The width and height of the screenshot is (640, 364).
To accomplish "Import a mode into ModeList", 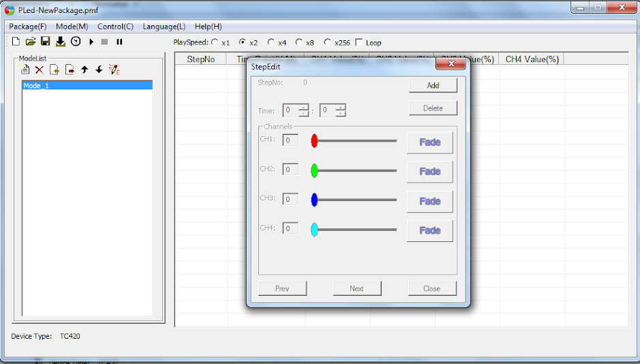I will pos(55,70).
